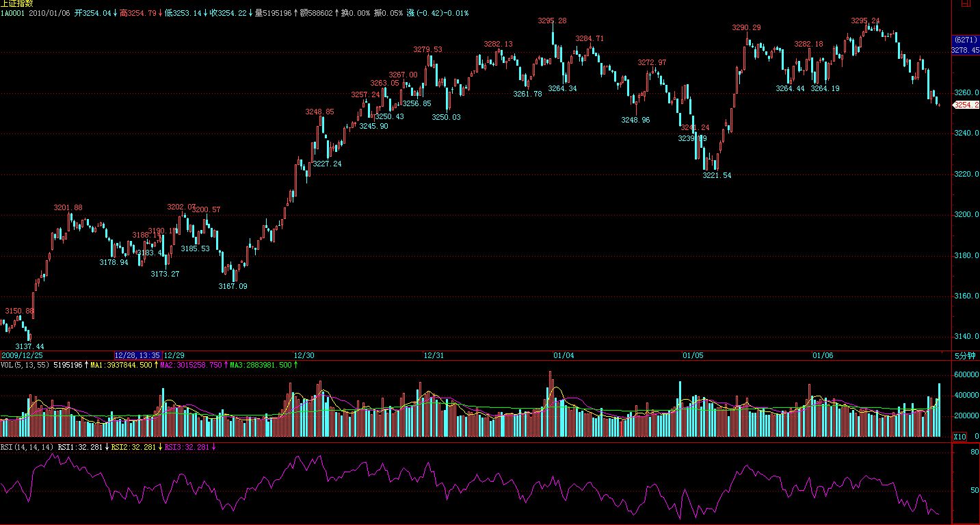
Task: Click the 12/29 date on time axis
Action: (x=174, y=355)
